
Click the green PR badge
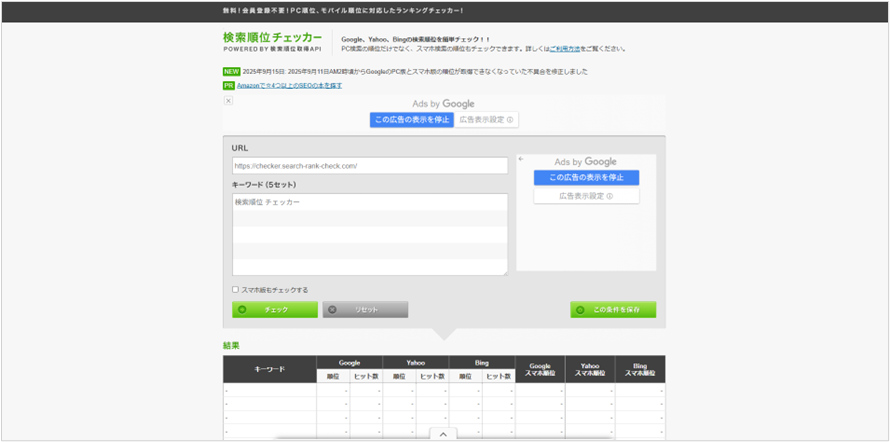(x=229, y=86)
